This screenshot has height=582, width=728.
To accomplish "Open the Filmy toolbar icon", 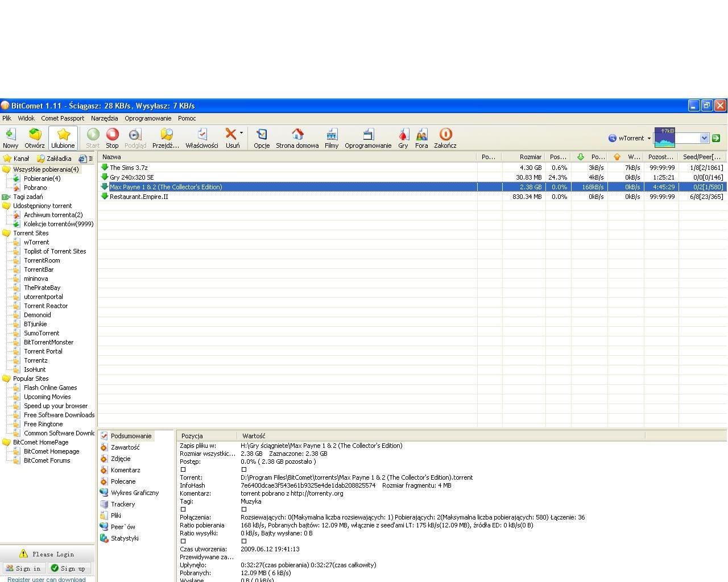I will (x=332, y=138).
